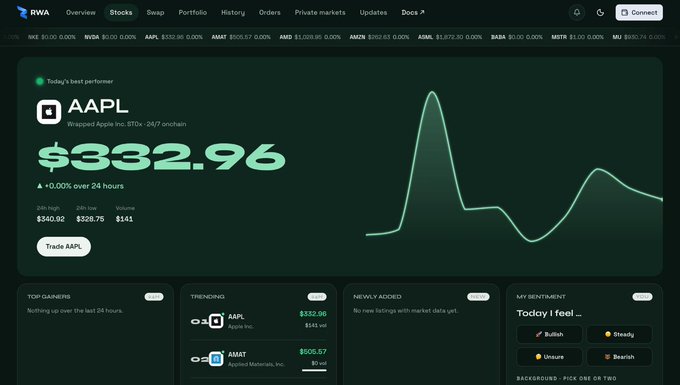The height and width of the screenshot is (385, 680).
Task: Click NVDA in the ticker strip
Action: (110, 37)
